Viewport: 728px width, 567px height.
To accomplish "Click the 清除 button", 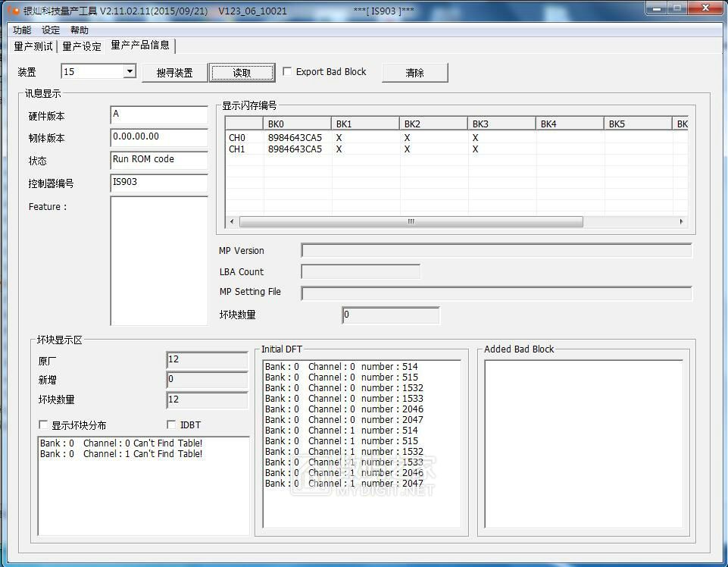I will coord(414,73).
